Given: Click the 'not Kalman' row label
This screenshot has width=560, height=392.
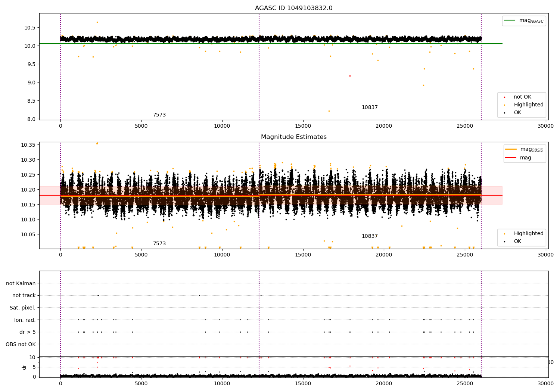Looking at the screenshot, I should pos(21,283).
